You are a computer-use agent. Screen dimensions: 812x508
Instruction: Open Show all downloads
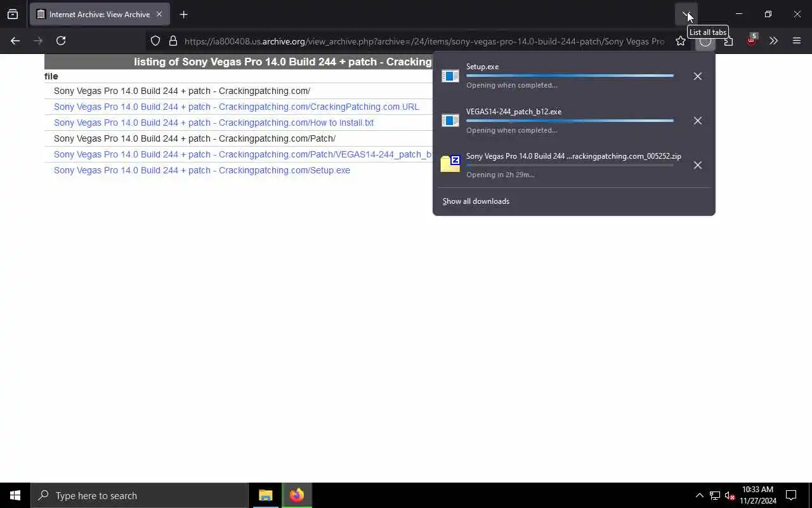coord(476,201)
